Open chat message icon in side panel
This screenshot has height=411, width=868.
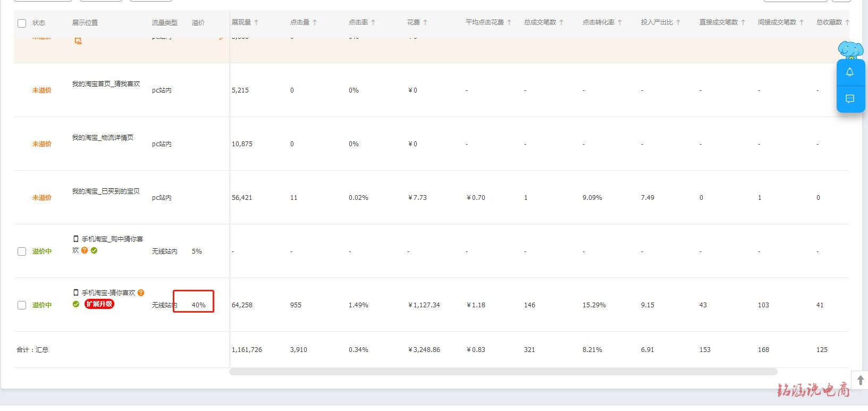point(850,99)
